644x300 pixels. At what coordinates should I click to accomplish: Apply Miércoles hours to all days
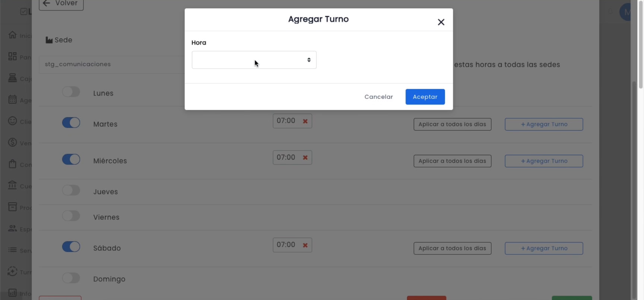tap(452, 161)
